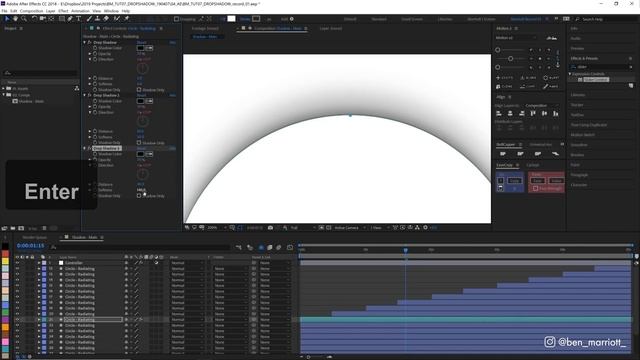Open the Composition menu
The height and width of the screenshot is (360, 640).
(x=31, y=11)
